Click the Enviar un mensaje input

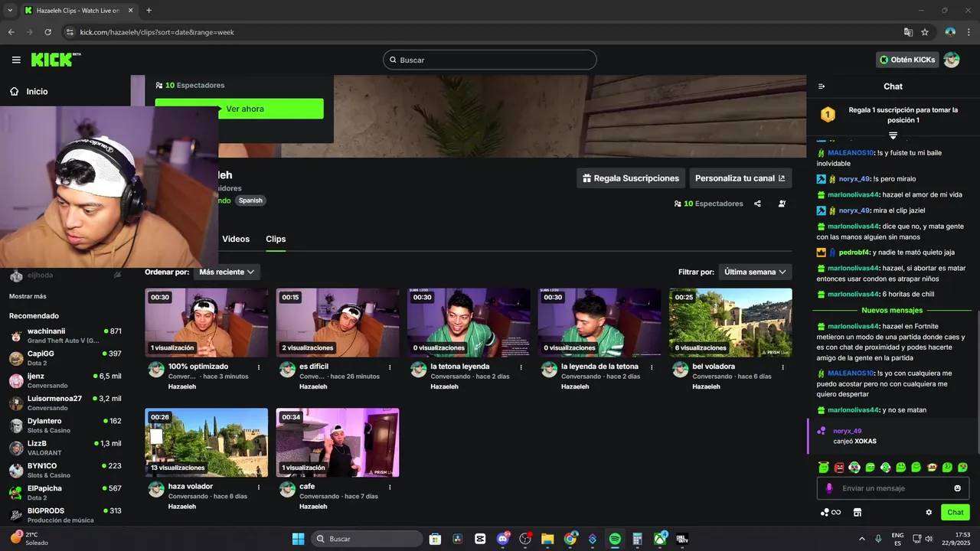click(x=893, y=488)
